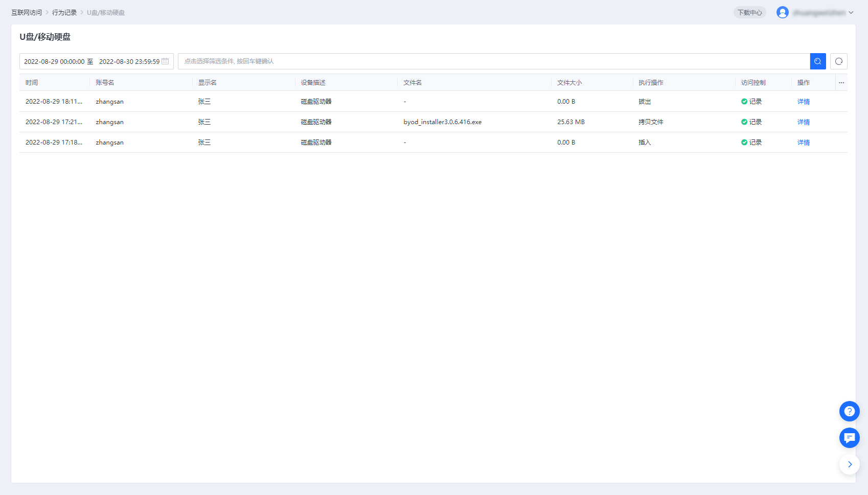868x495 pixels.
Task: Click green 记录 status in 插入 row
Action: [x=751, y=143]
